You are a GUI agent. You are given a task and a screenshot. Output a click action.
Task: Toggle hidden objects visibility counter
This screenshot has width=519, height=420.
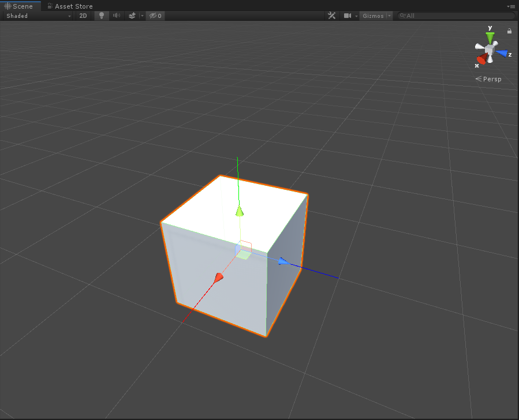[155, 16]
